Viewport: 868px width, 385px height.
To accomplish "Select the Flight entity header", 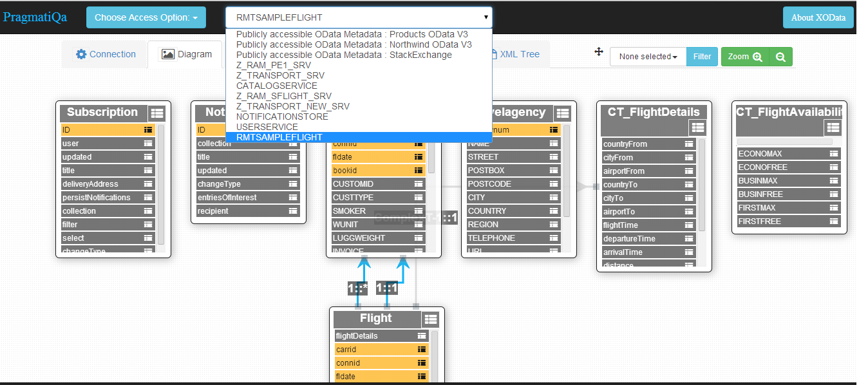I will coord(376,319).
